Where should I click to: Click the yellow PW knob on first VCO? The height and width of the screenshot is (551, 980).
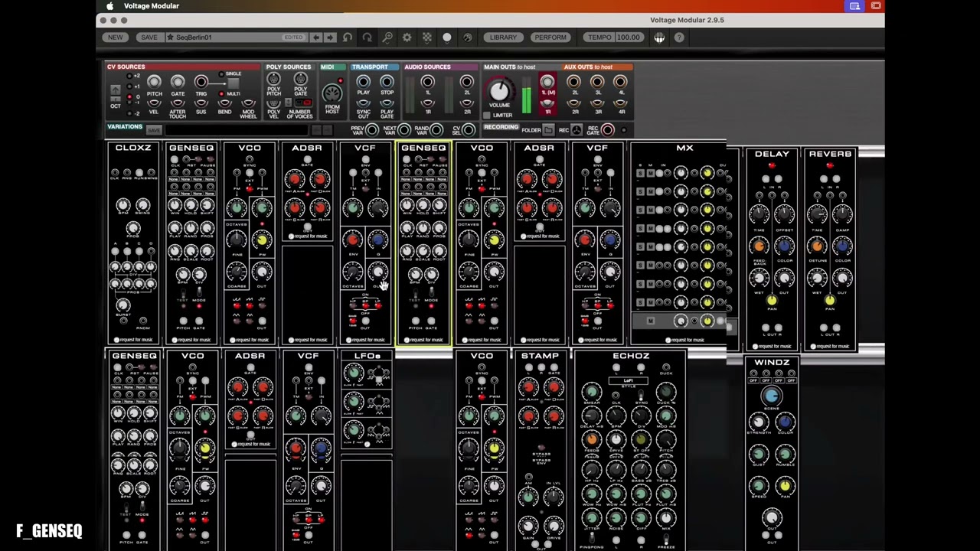pyautogui.click(x=262, y=241)
